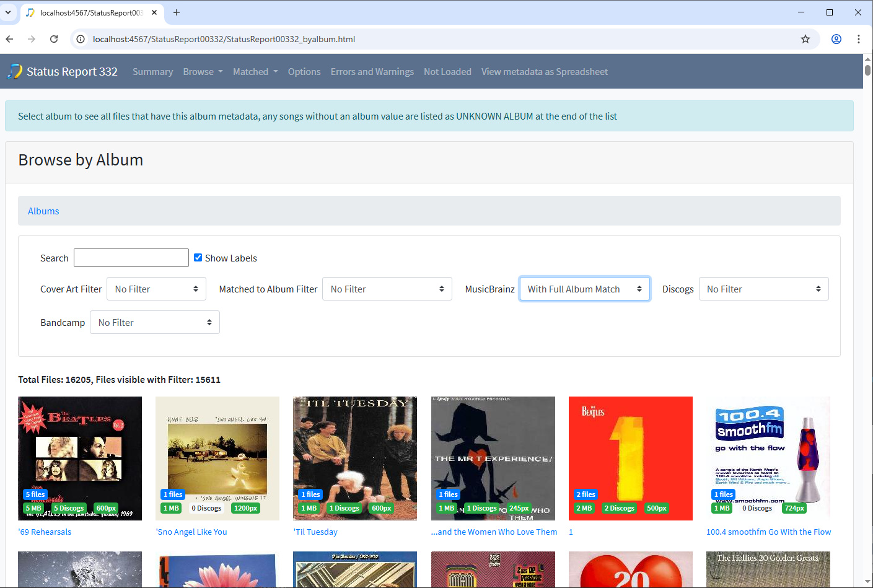Expand the Browse menu in navbar
Viewport: 873px width, 588px height.
[203, 72]
